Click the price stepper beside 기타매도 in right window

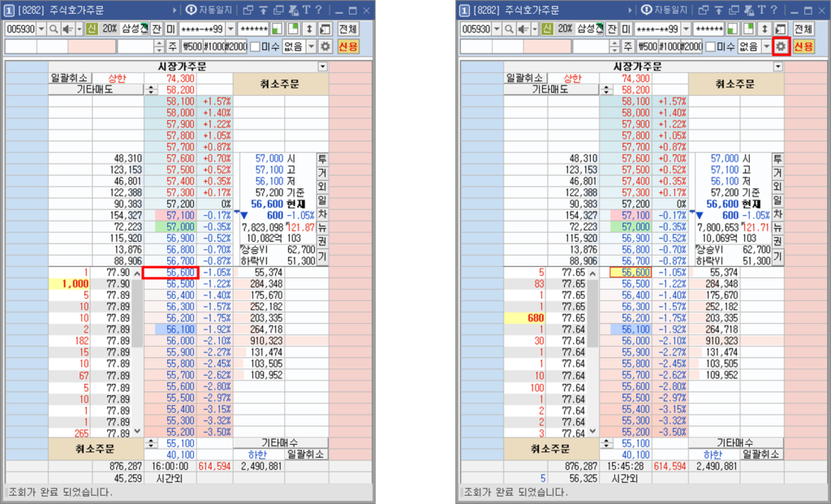click(606, 89)
